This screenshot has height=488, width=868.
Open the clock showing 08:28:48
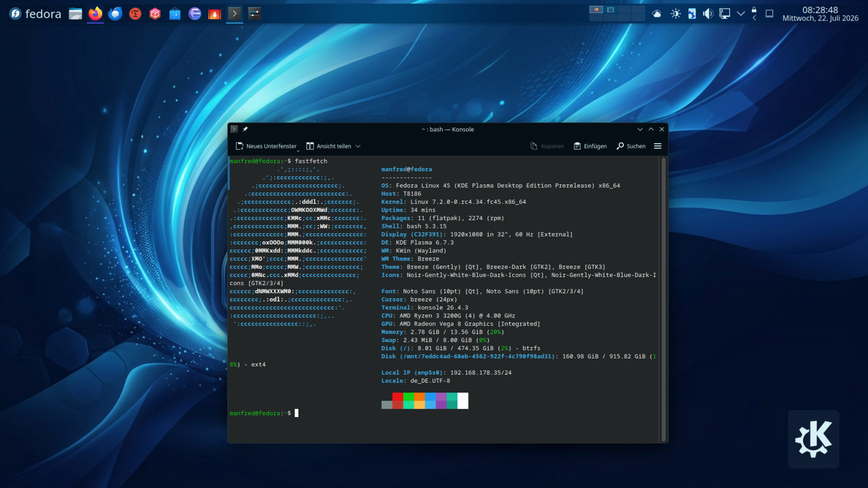[x=820, y=14]
